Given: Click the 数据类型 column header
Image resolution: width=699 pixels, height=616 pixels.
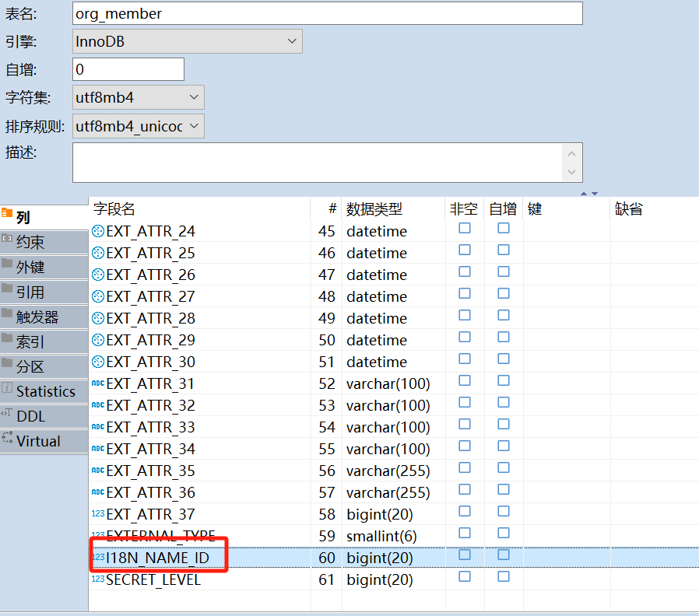Looking at the screenshot, I should pos(393,209).
